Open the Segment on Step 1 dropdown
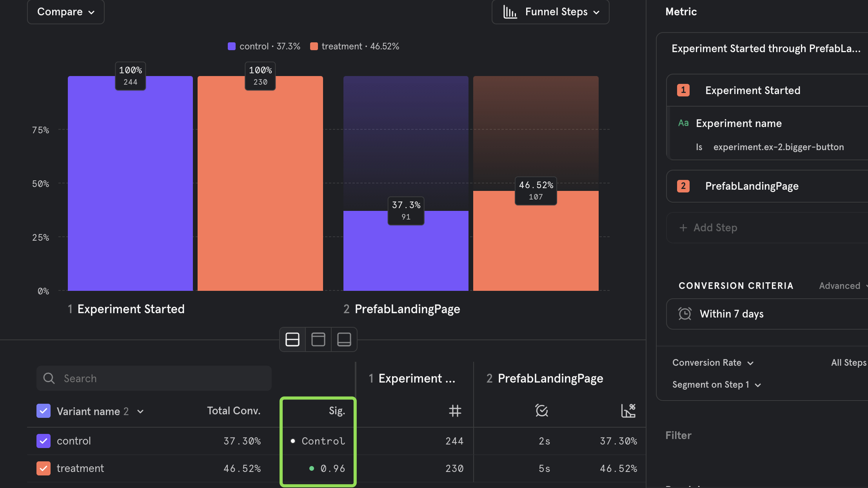The image size is (868, 488). pos(716,385)
